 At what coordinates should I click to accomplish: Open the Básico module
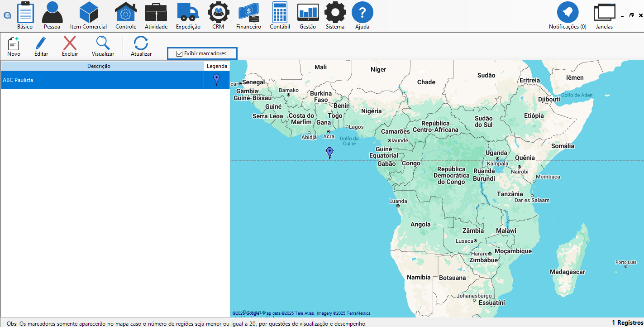(x=25, y=13)
